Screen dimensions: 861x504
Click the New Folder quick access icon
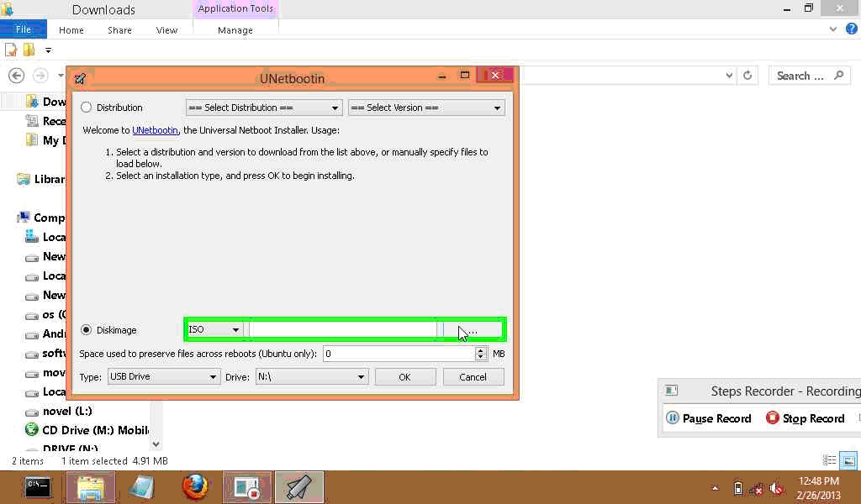pos(29,50)
